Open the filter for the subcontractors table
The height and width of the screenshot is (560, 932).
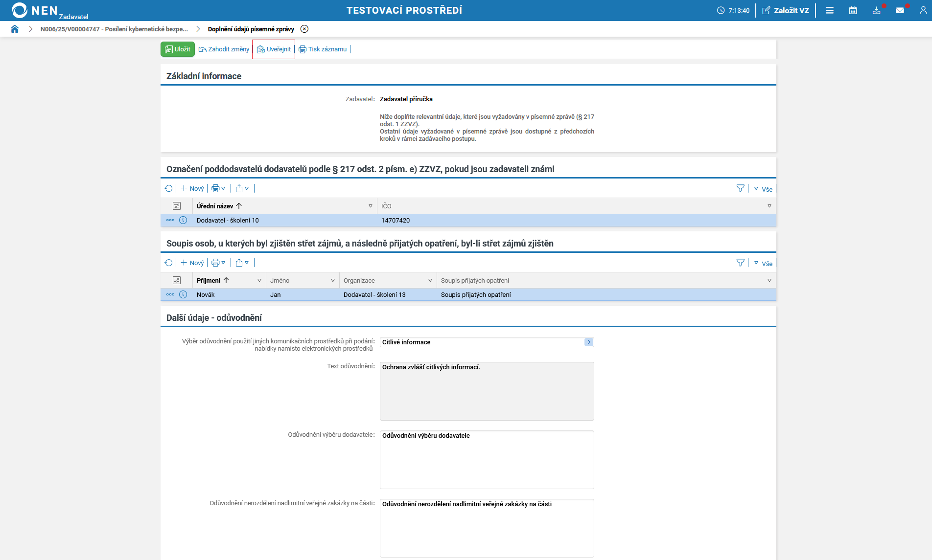[741, 188]
